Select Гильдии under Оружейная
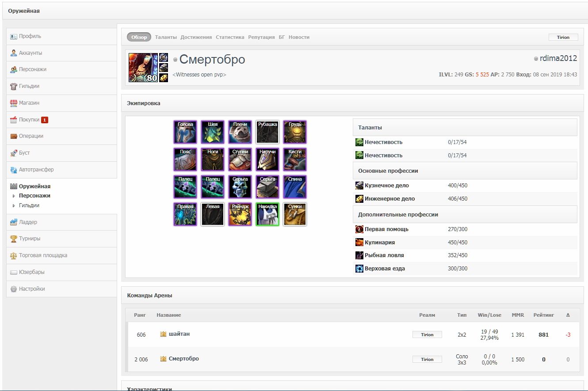This screenshot has height=391, width=588. coord(29,205)
